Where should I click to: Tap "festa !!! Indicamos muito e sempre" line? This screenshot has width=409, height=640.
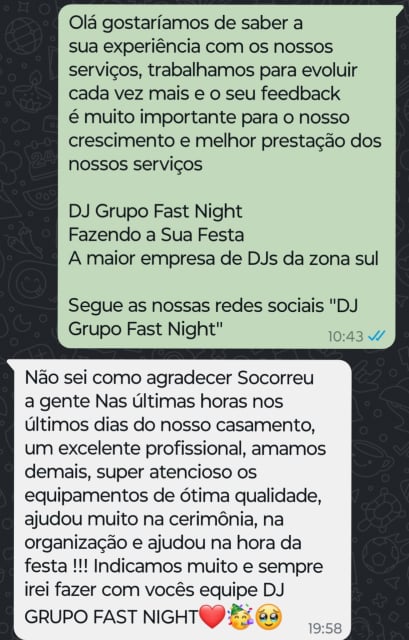[x=174, y=567]
